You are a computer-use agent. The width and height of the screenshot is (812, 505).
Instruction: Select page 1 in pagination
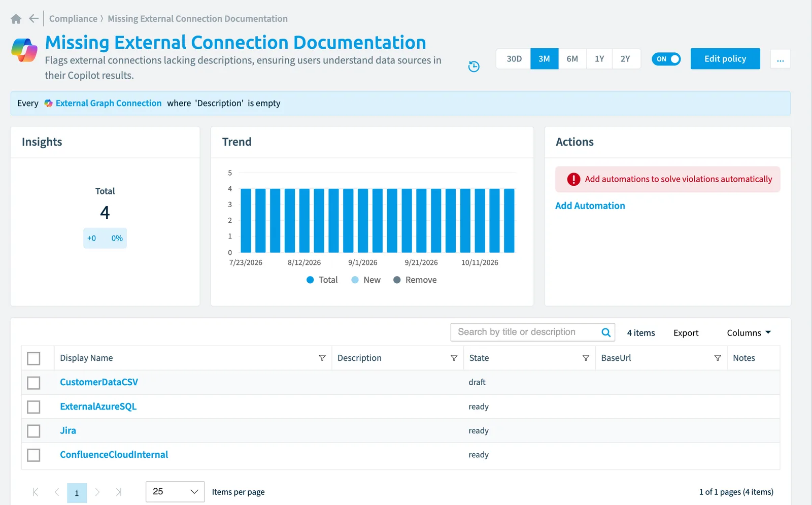pos(77,493)
